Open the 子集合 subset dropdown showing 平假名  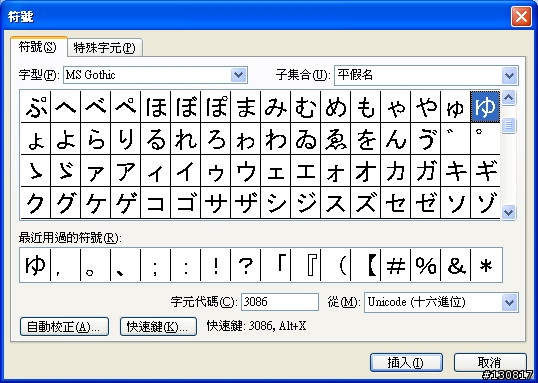click(510, 76)
